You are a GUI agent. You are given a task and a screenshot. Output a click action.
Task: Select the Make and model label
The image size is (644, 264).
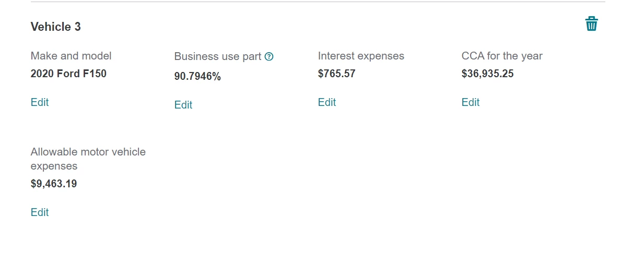[x=71, y=56]
